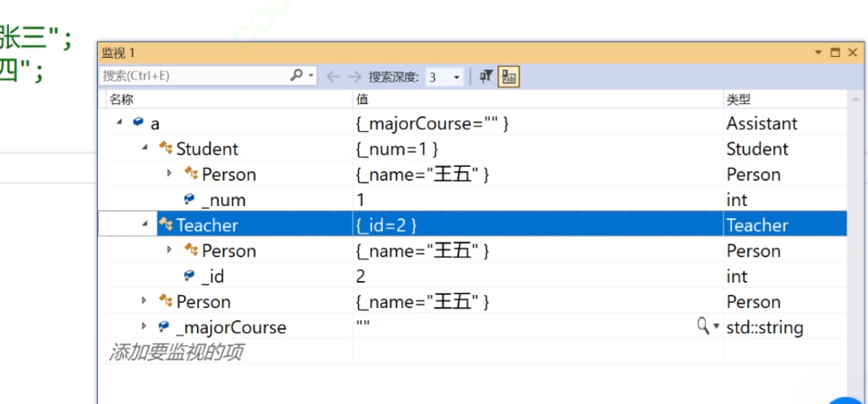Click the value 1 of _num
Viewport: 868px width, 404px height.
tap(361, 200)
